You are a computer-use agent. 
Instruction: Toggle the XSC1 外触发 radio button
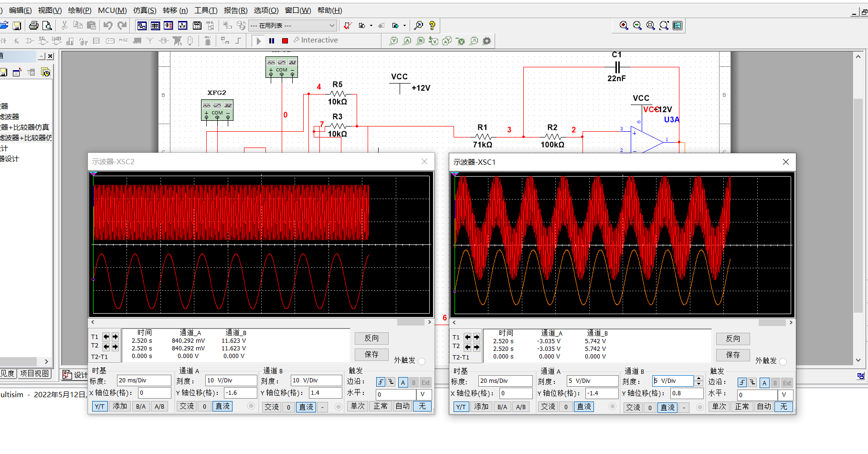coord(783,361)
